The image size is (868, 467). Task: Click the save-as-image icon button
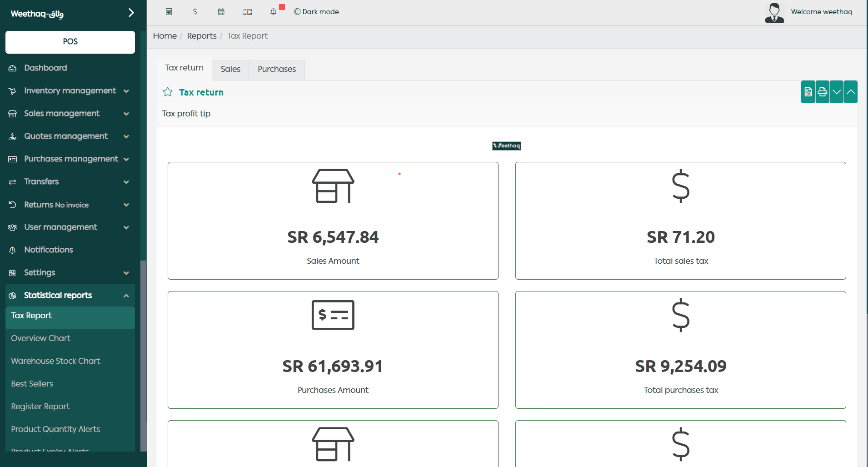click(808, 92)
